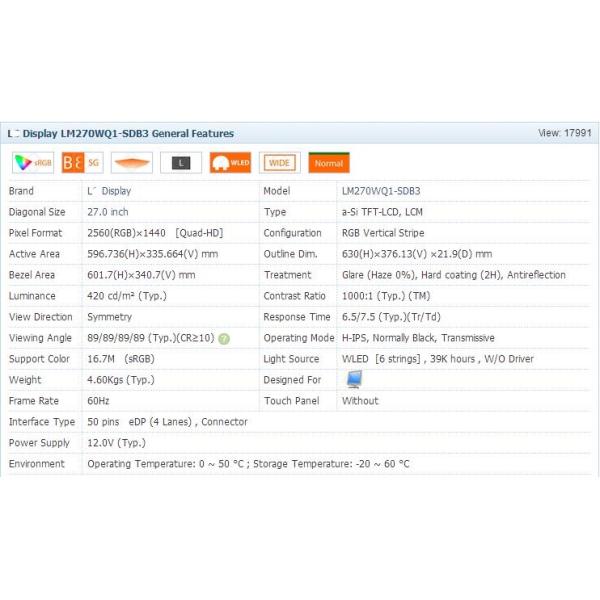
Task: Click the monitor icon in Designed For
Action: tap(354, 379)
